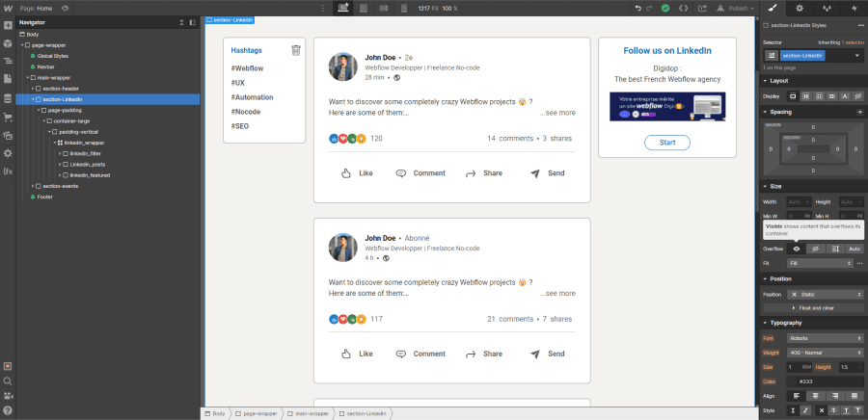Image resolution: width=868 pixels, height=420 pixels.
Task: Open the site Settings gear in left sidebar
Action: tap(8, 153)
